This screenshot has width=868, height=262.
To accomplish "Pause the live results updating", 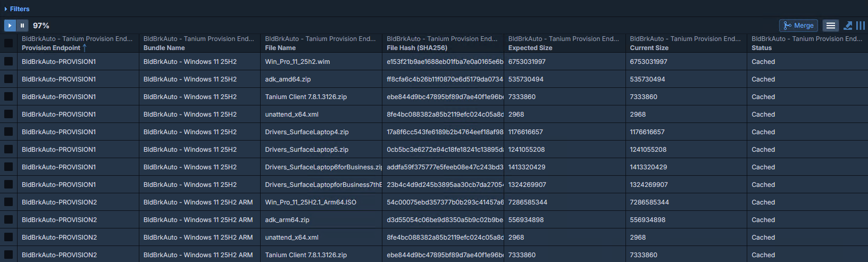I will 22,26.
